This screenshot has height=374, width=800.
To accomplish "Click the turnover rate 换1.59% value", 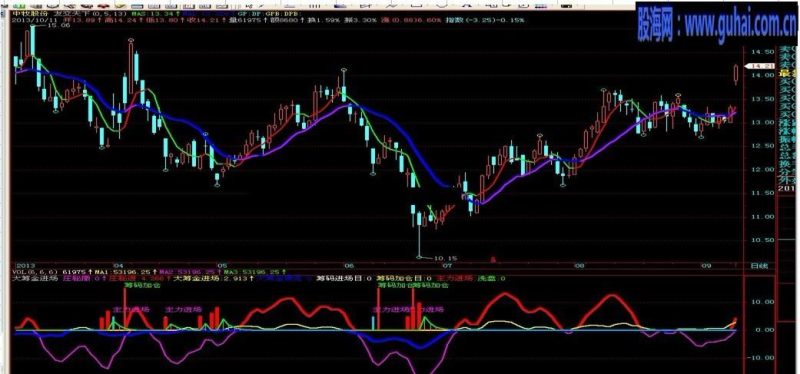I will click(322, 20).
